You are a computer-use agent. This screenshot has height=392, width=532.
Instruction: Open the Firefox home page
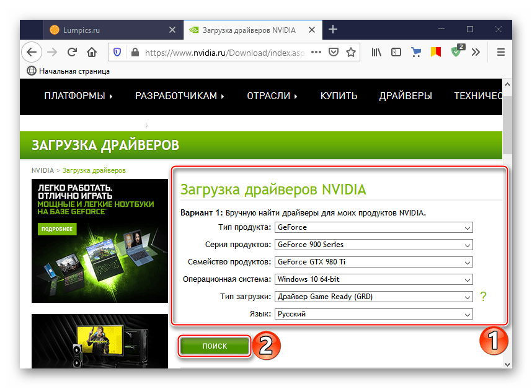(92, 52)
